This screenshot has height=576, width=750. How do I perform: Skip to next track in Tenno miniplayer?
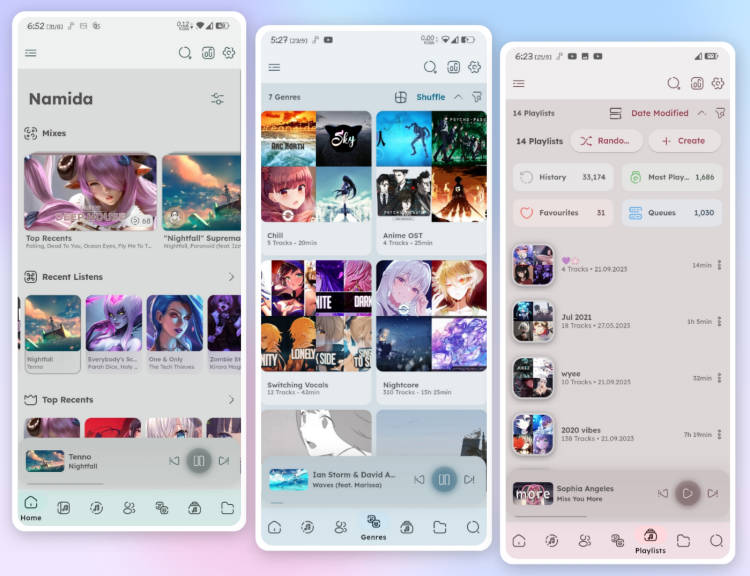coord(223,461)
